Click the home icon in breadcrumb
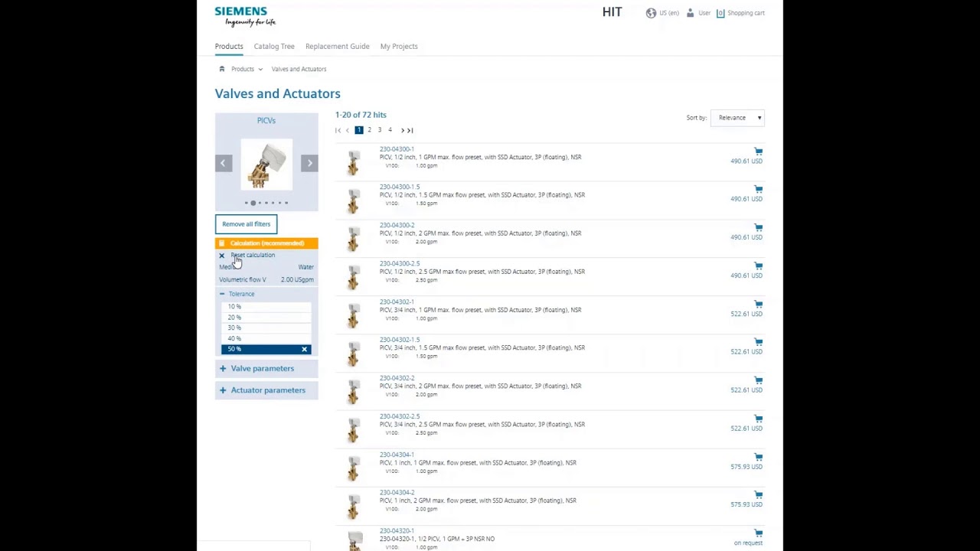 point(222,69)
